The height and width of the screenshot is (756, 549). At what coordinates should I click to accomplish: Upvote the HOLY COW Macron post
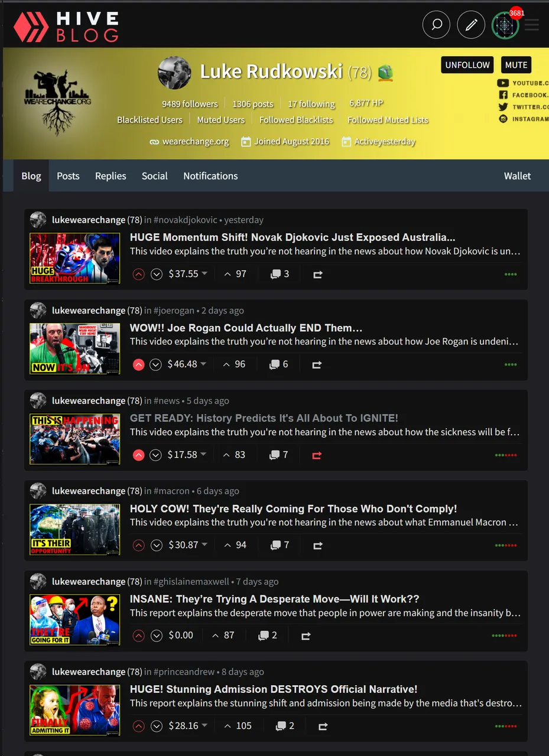point(138,545)
